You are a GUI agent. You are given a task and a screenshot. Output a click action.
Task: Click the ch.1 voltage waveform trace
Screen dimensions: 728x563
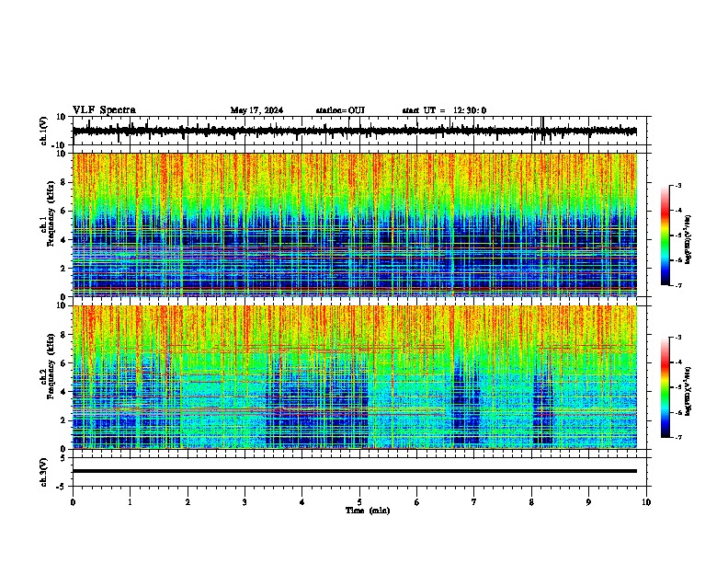coord(355,131)
